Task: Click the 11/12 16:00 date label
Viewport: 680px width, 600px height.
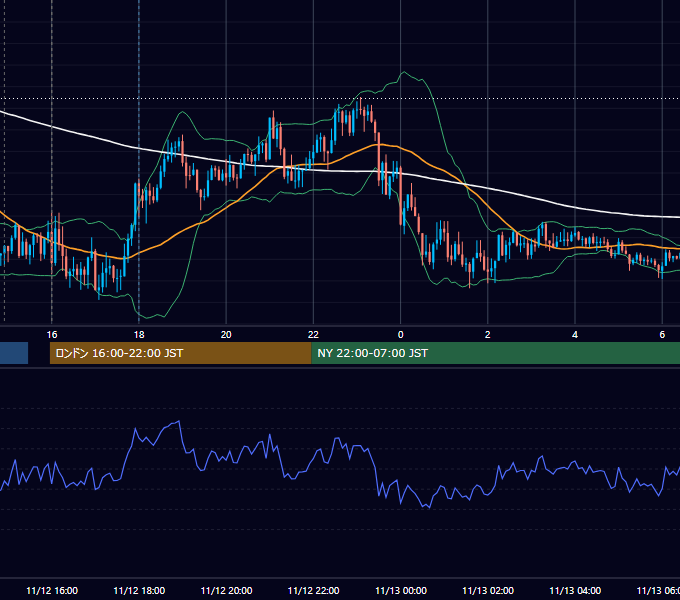Action: pos(52,590)
